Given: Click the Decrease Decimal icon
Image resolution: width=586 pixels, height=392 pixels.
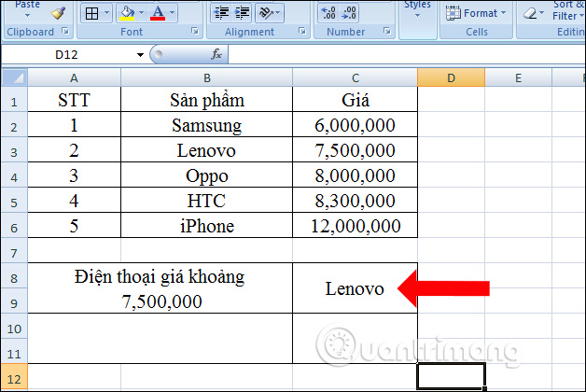Looking at the screenshot, I should click(349, 13).
